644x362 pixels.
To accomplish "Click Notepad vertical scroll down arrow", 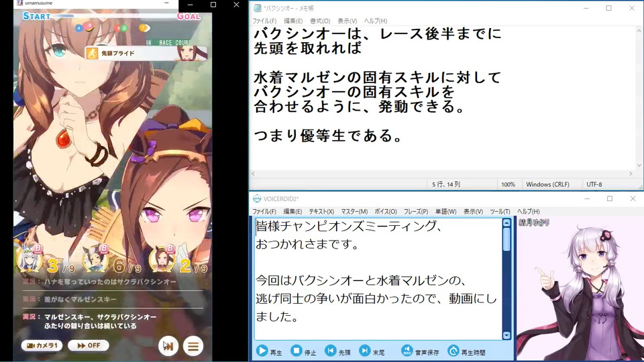I will point(639,166).
